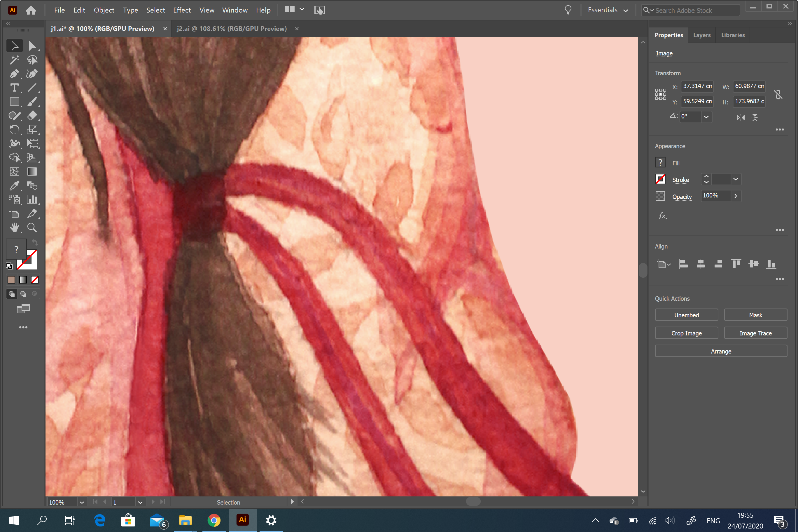Image resolution: width=798 pixels, height=532 pixels.
Task: Pick the Eyedropper tool
Action: click(14, 185)
